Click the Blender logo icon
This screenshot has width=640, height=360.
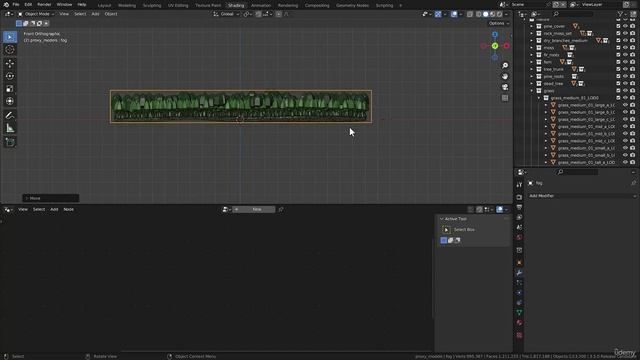pos(6,5)
